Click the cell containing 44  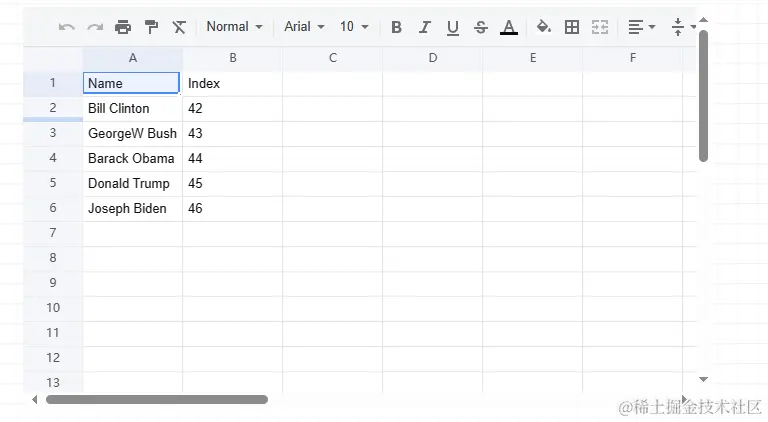(233, 159)
